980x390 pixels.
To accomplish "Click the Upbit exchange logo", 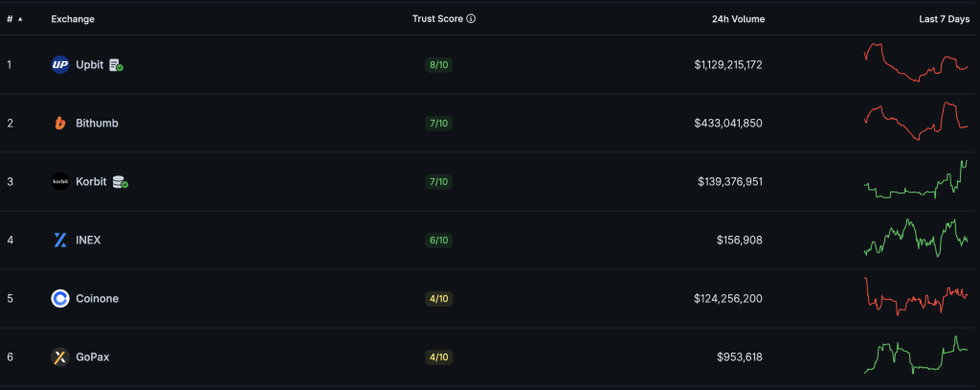I will 59,65.
